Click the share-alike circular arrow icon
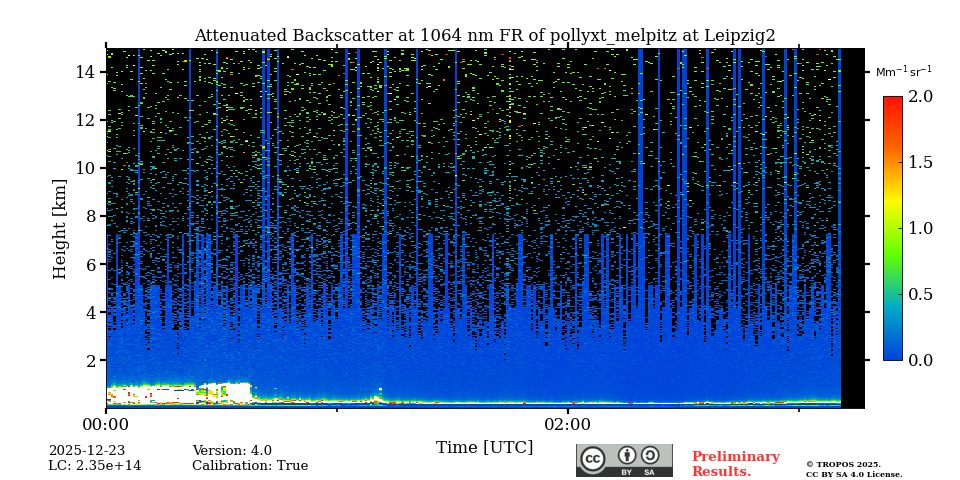Screen dimensions: 960x480 (x=650, y=455)
